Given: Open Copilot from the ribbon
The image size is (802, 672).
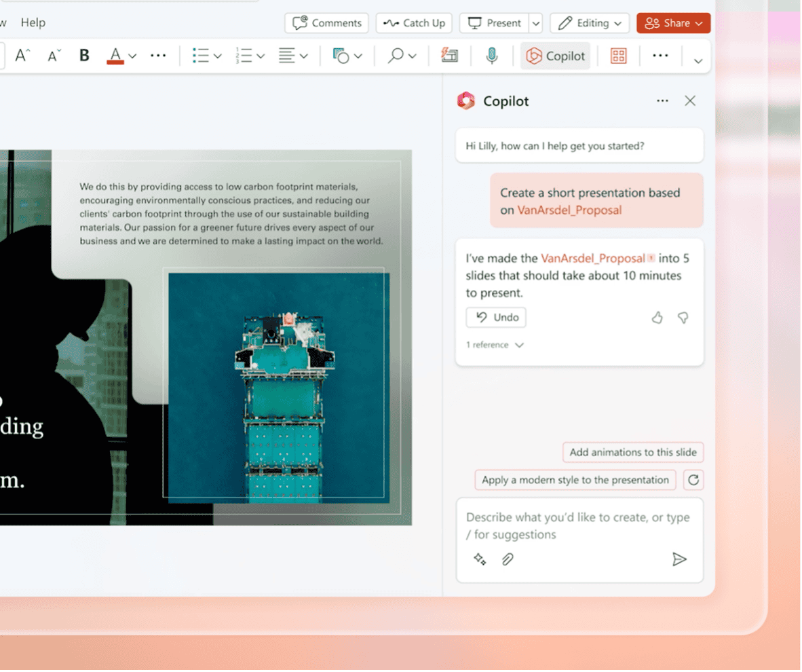Looking at the screenshot, I should coord(555,56).
